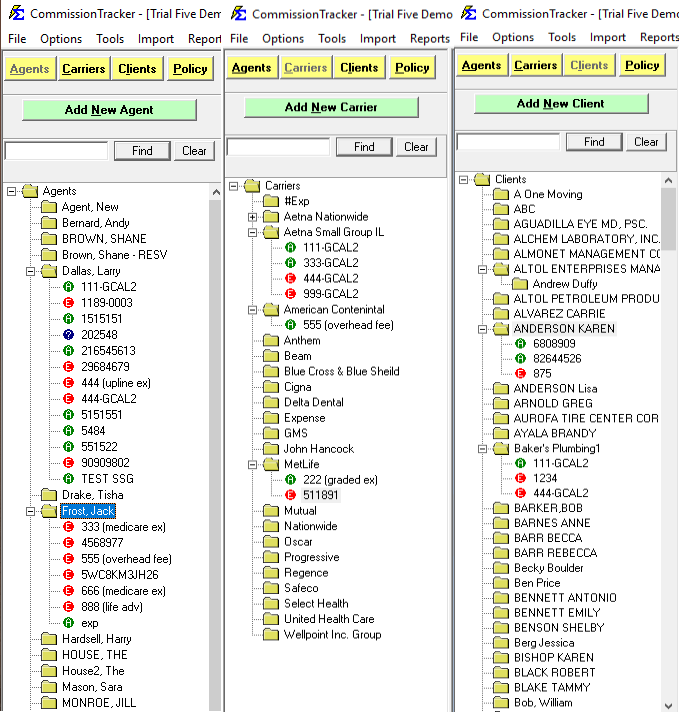This screenshot has width=679, height=712.
Task: Click Clear button in carriers window
Action: pyautogui.click(x=416, y=147)
